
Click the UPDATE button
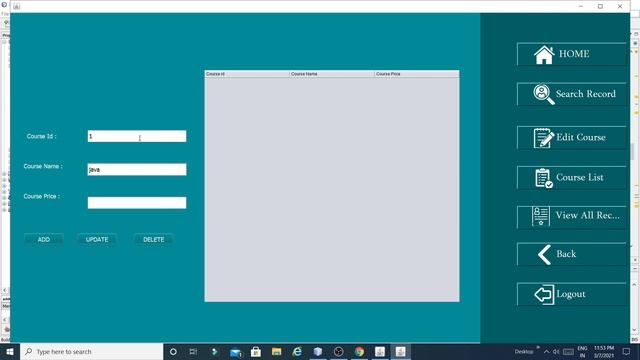(97, 240)
